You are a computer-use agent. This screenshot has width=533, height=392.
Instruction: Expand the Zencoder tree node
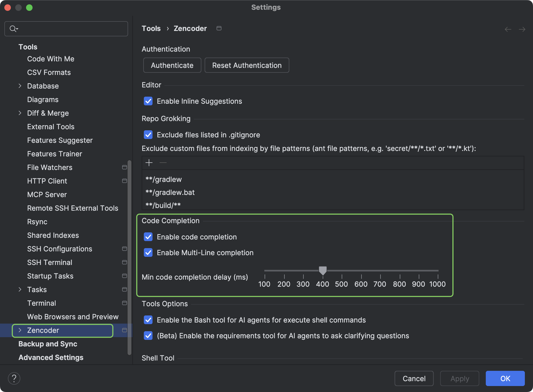point(20,330)
